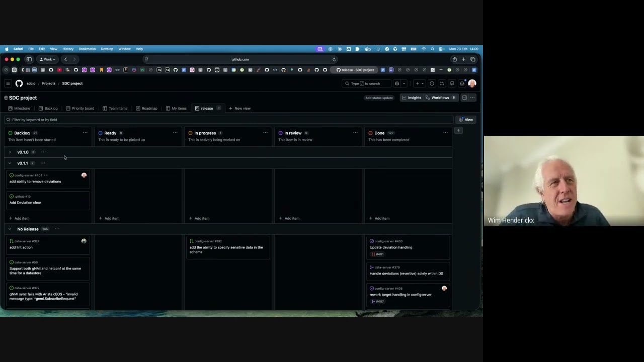
Task: Open Safari Bookmarks menu
Action: pyautogui.click(x=87, y=49)
